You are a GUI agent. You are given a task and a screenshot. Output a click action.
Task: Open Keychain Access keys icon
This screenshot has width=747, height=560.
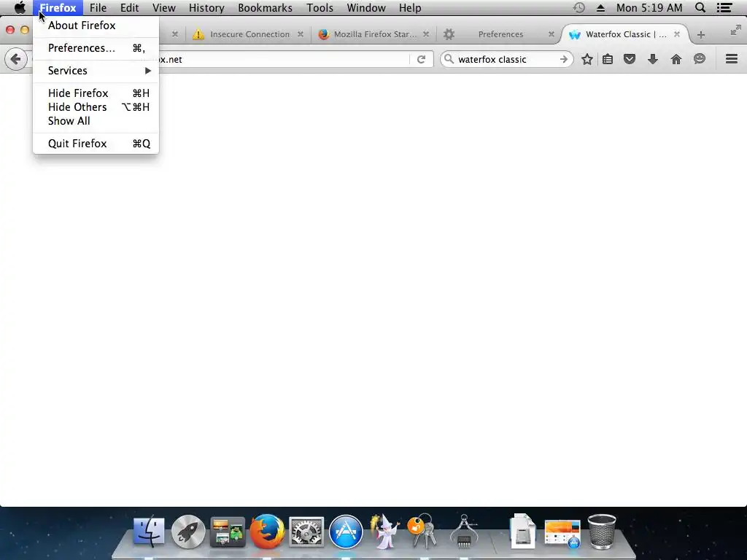pos(422,532)
